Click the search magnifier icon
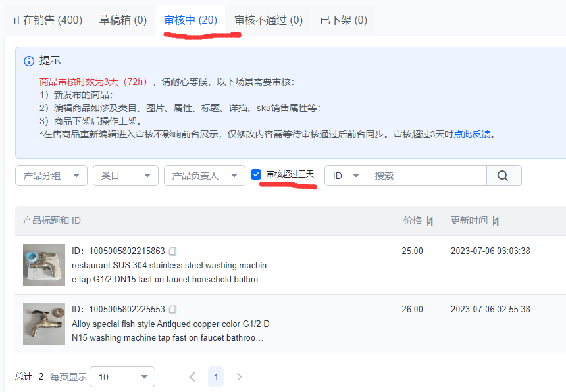This screenshot has height=392, width=566. [x=503, y=176]
